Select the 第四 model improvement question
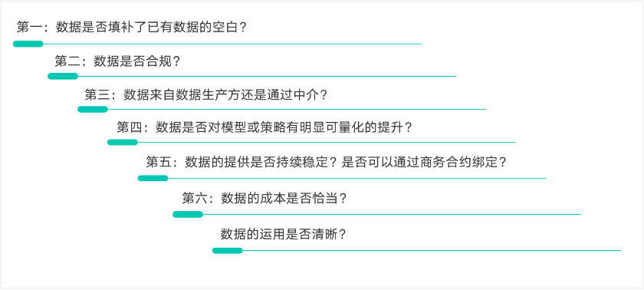 pos(264,127)
